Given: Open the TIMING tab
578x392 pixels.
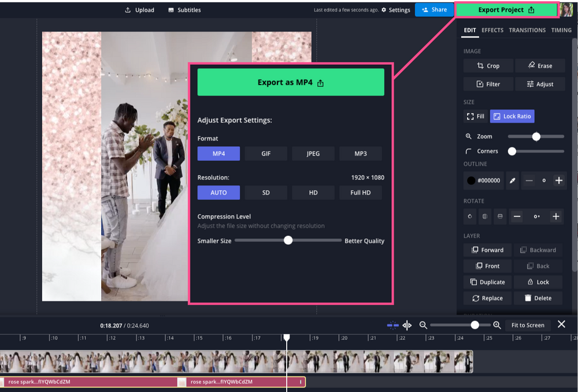Looking at the screenshot, I should click(561, 30).
